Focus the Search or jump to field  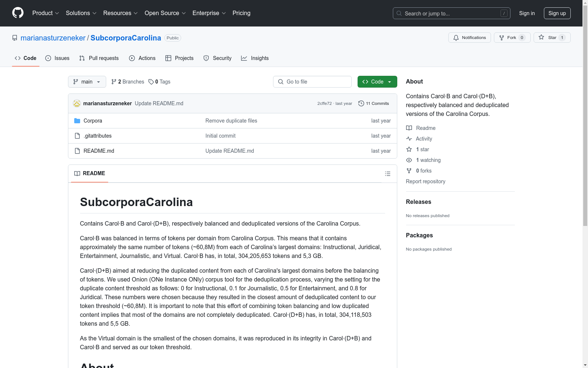451,13
